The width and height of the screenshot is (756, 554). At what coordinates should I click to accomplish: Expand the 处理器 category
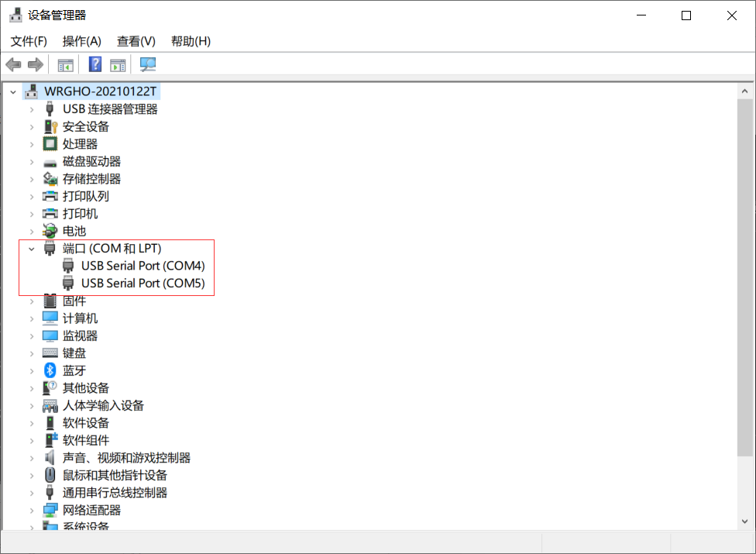[x=31, y=143]
